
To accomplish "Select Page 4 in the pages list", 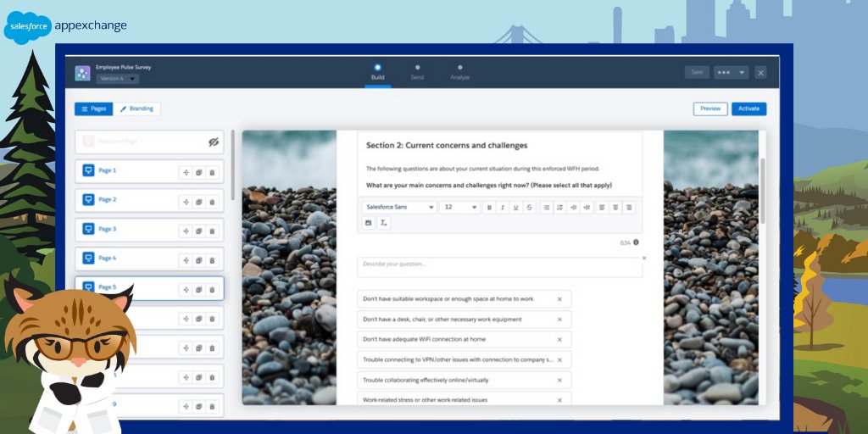I will 149,259.
